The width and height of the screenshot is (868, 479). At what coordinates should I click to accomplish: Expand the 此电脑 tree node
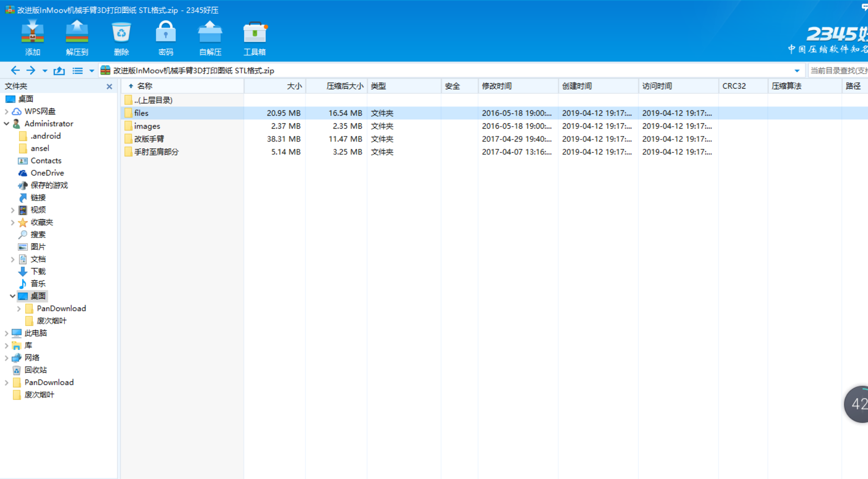(x=6, y=333)
